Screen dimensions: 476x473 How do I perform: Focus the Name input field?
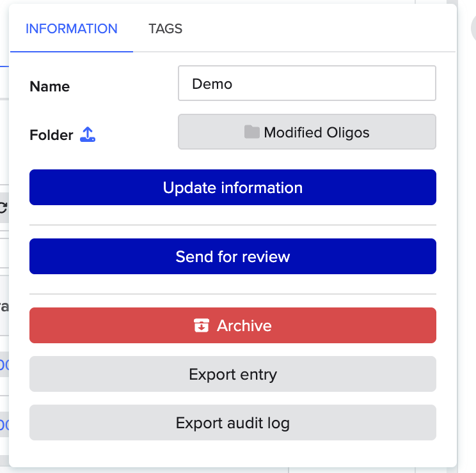(306, 84)
